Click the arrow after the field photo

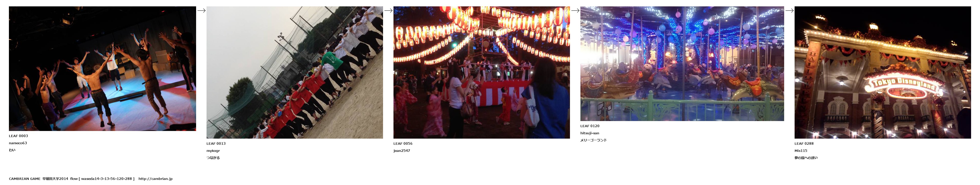[x=388, y=11]
